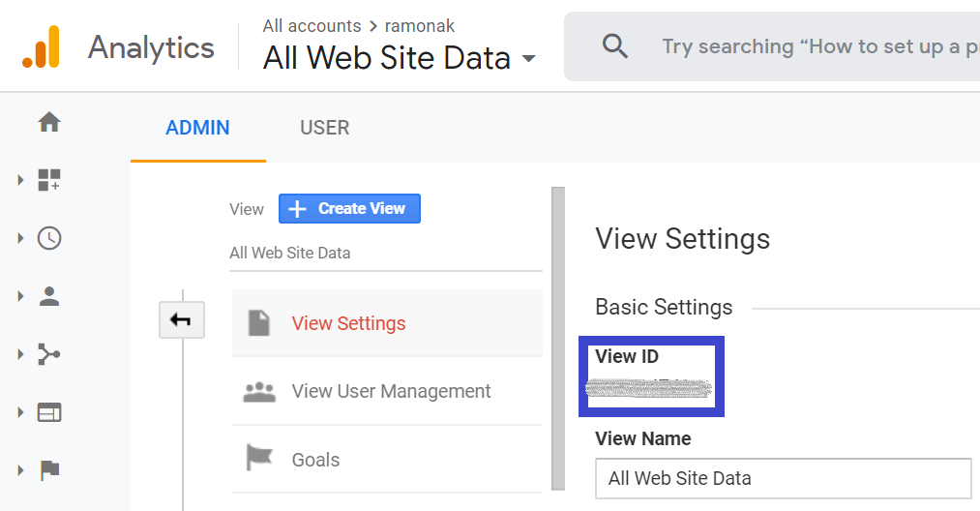The height and width of the screenshot is (511, 980).
Task: Click the View ID label
Action: click(x=627, y=356)
